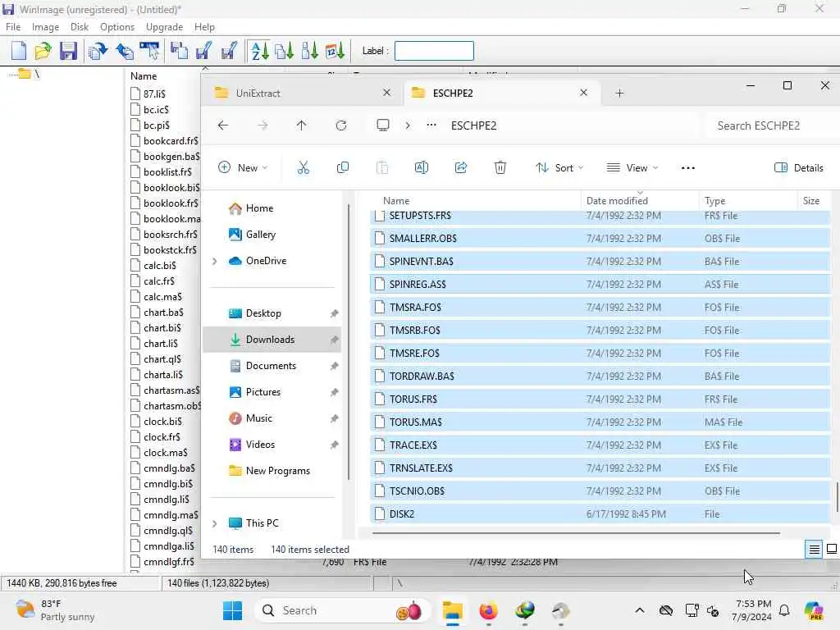Click the Share icon in Explorer toolbar
This screenshot has height=630, width=840.
point(461,167)
